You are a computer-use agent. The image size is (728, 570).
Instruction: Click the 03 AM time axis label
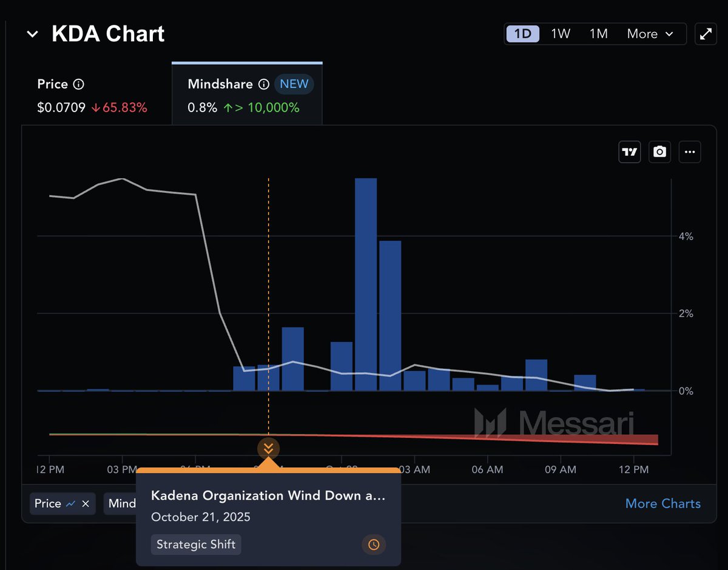pos(414,469)
